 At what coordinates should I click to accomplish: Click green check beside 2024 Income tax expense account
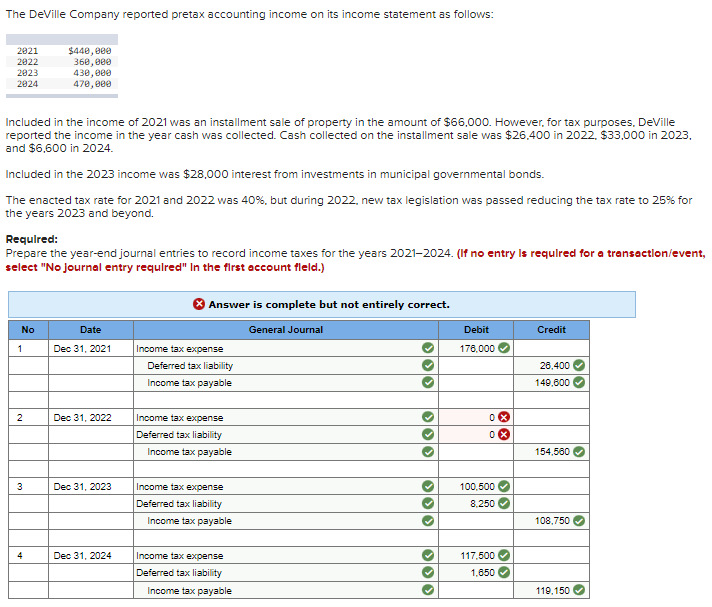coord(427,555)
